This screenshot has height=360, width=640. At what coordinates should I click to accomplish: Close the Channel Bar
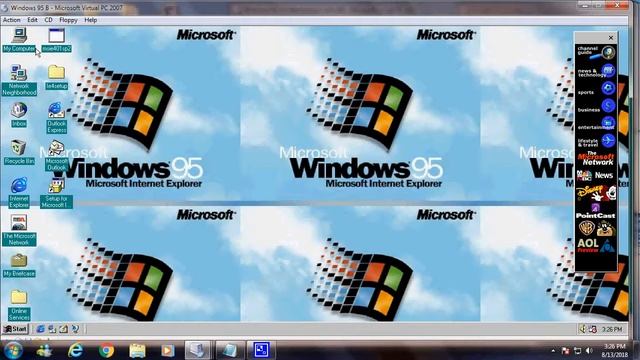tap(611, 38)
